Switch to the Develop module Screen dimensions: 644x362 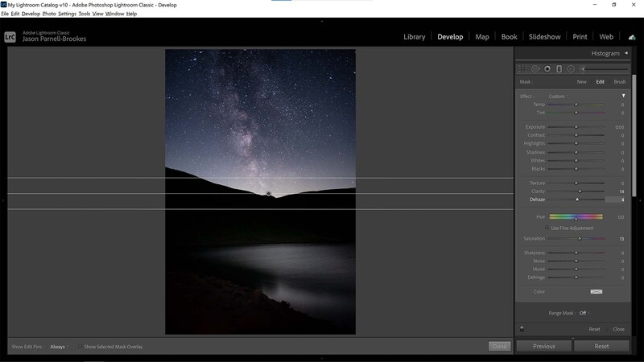(x=450, y=36)
